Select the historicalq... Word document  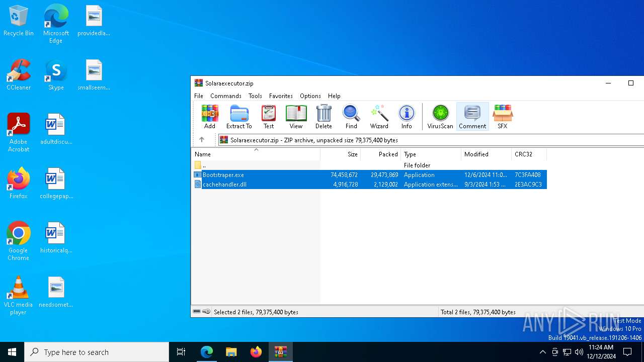tap(56, 238)
